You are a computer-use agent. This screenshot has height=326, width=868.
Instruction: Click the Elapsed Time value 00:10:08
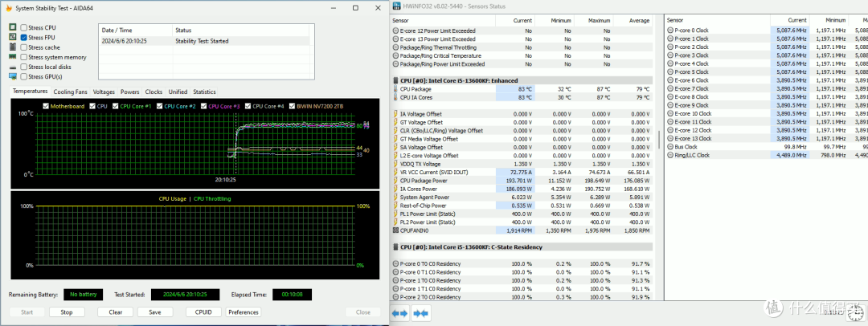293,295
